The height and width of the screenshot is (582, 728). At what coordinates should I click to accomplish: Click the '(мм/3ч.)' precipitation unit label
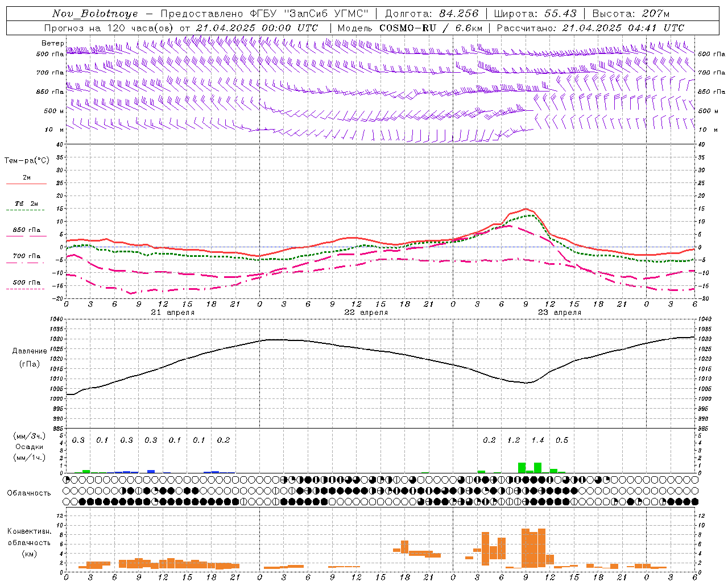point(29,436)
